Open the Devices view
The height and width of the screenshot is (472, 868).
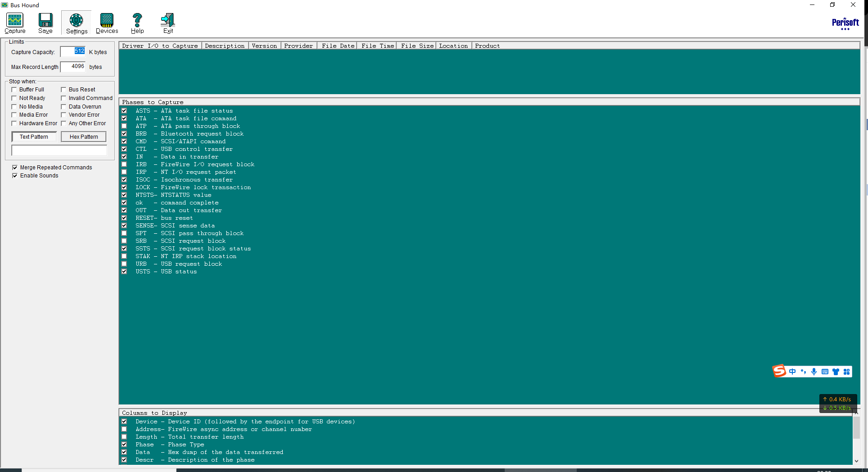click(107, 23)
